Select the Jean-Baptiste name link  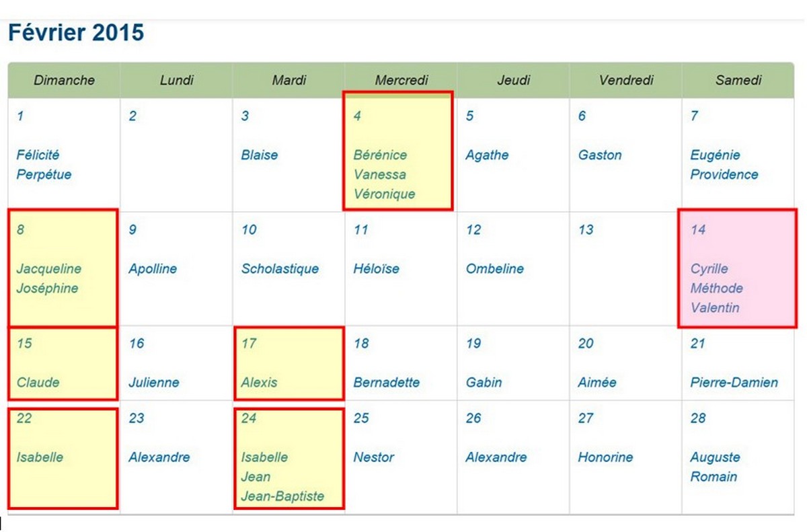(282, 496)
